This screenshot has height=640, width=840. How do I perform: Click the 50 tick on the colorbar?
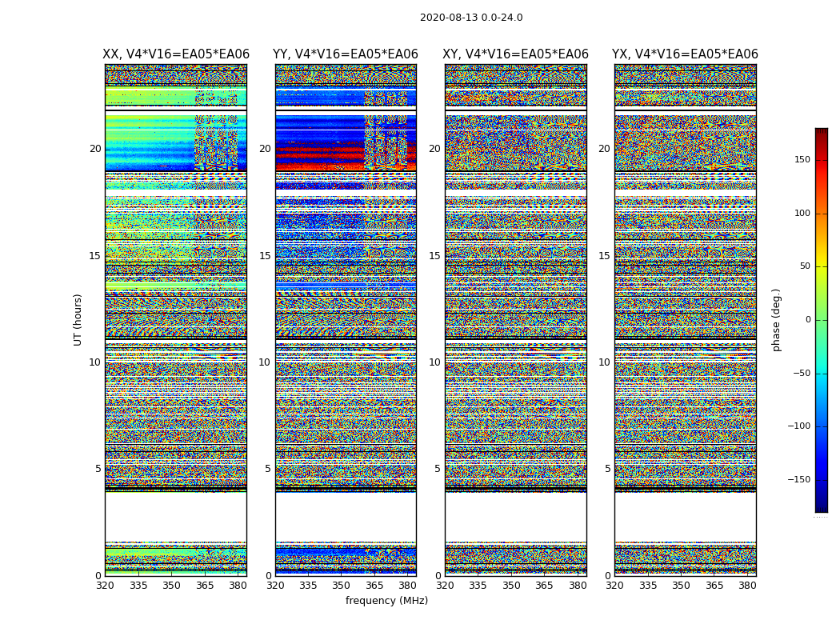pos(805,266)
